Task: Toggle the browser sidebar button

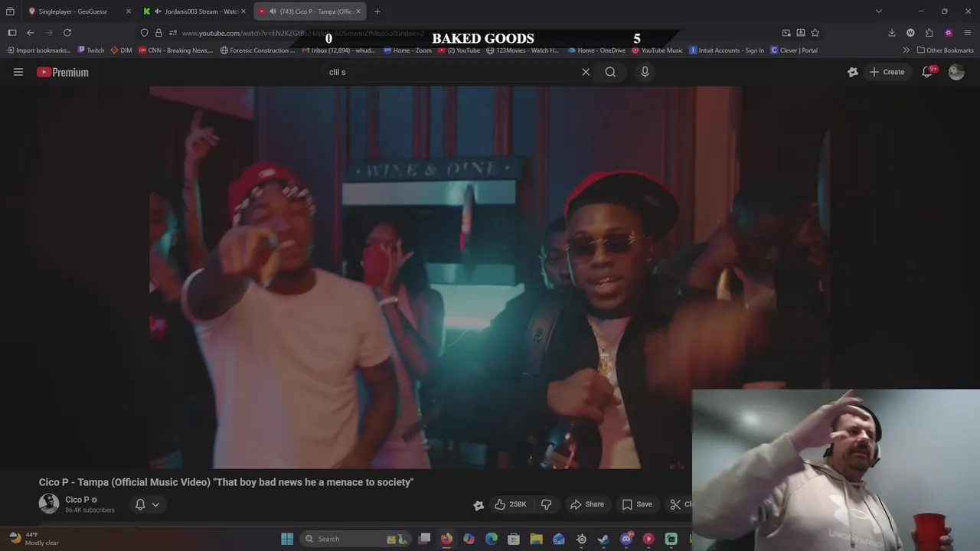Action: click(12, 33)
